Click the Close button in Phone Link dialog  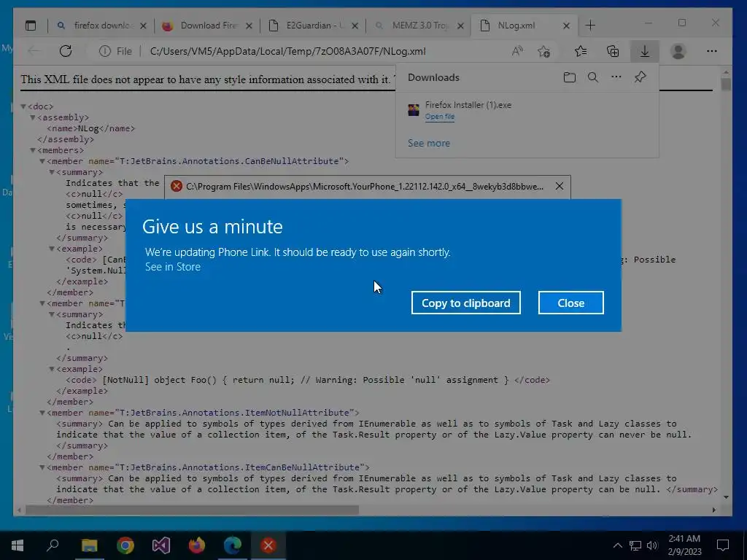point(570,303)
